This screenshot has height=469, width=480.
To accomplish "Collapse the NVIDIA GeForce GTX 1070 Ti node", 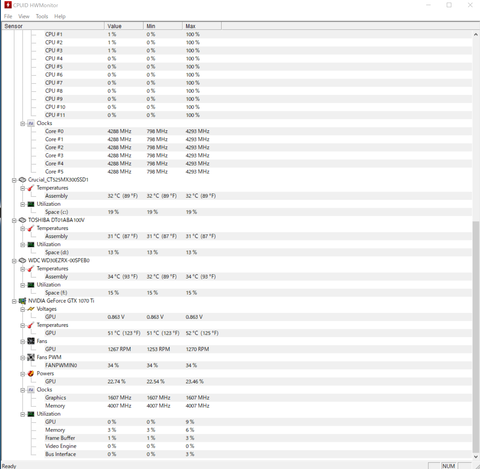I will coord(14,301).
